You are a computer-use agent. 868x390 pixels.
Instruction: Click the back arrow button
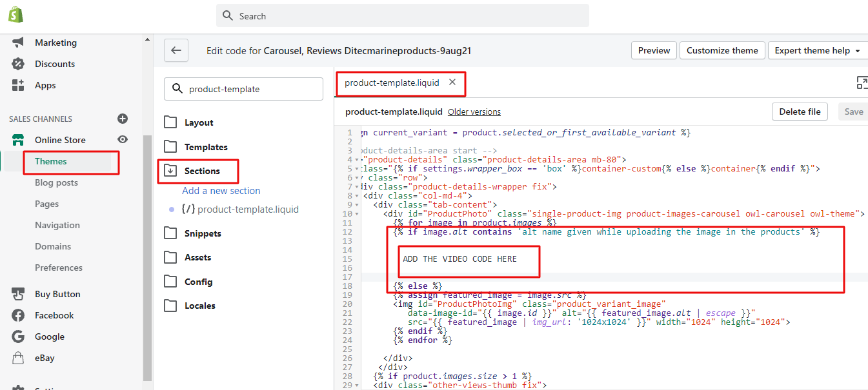coord(176,50)
